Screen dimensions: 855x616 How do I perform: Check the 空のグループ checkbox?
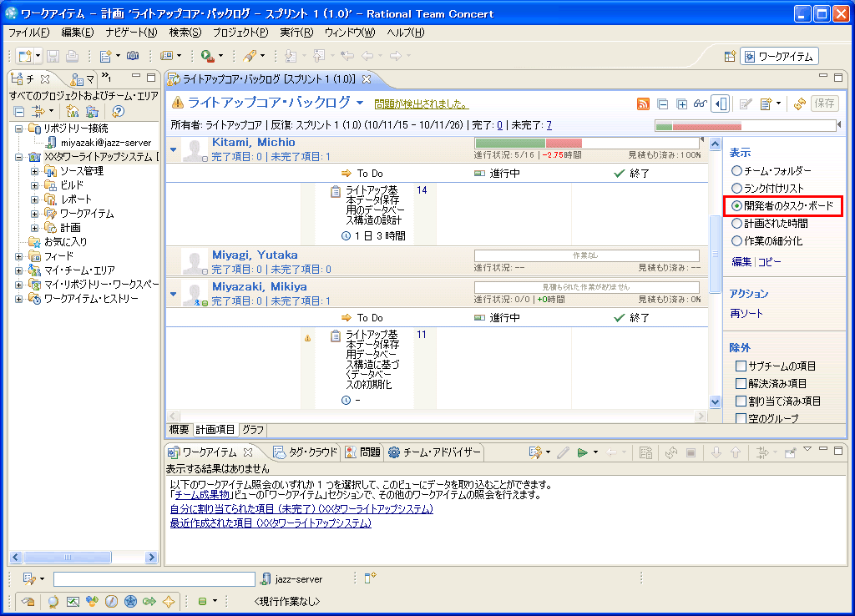tap(741, 418)
